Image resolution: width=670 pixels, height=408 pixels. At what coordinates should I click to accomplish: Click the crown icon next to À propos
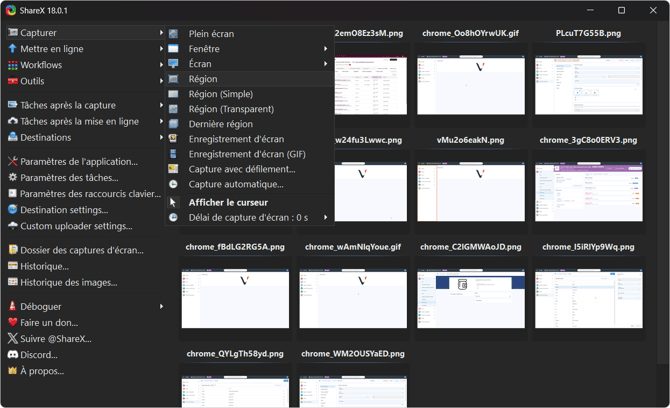(13, 371)
